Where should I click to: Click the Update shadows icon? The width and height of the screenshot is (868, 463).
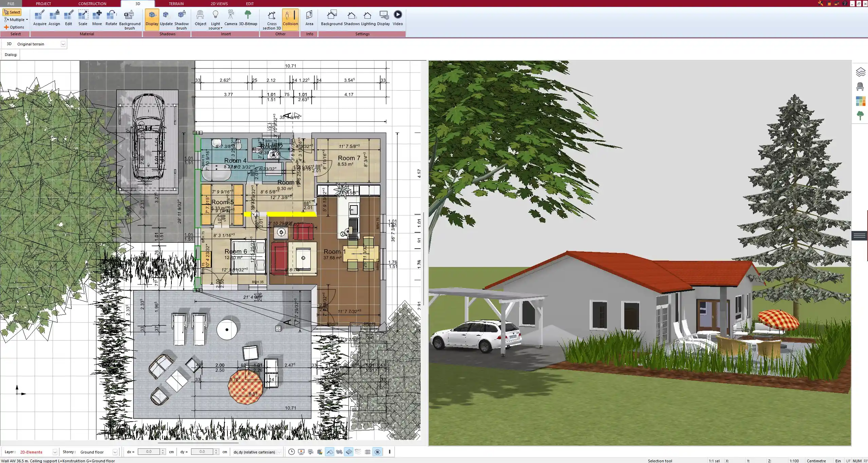coord(166,18)
